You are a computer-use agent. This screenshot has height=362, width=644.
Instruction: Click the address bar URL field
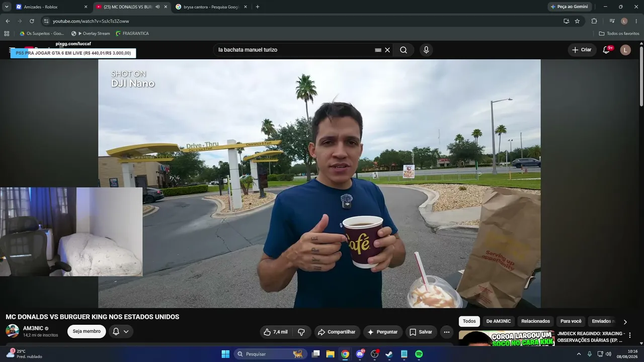tap(302, 21)
